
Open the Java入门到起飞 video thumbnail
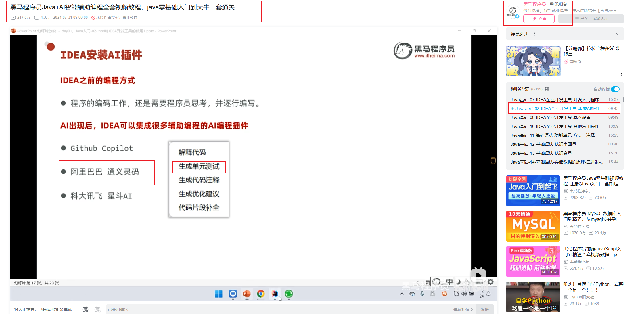coord(533,191)
